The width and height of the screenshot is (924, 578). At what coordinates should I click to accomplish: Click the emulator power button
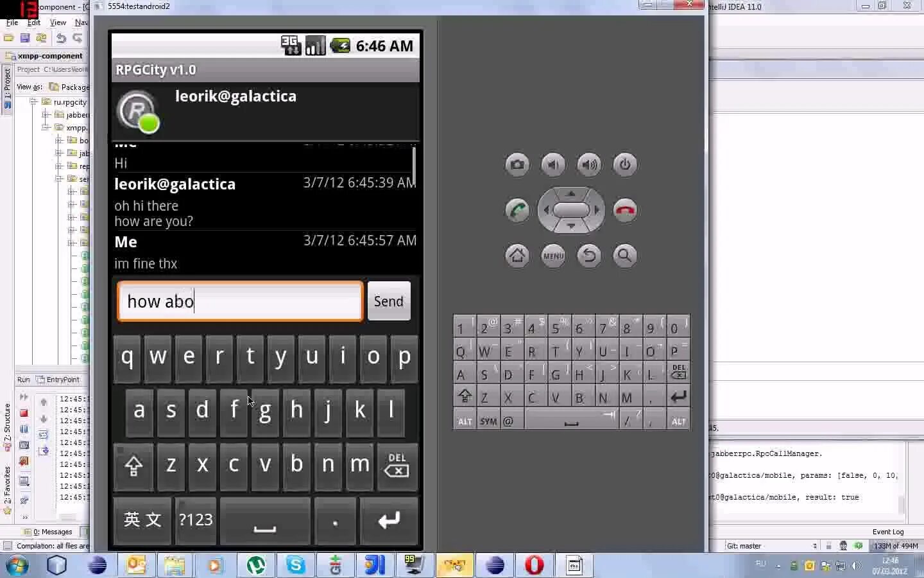[x=625, y=165]
